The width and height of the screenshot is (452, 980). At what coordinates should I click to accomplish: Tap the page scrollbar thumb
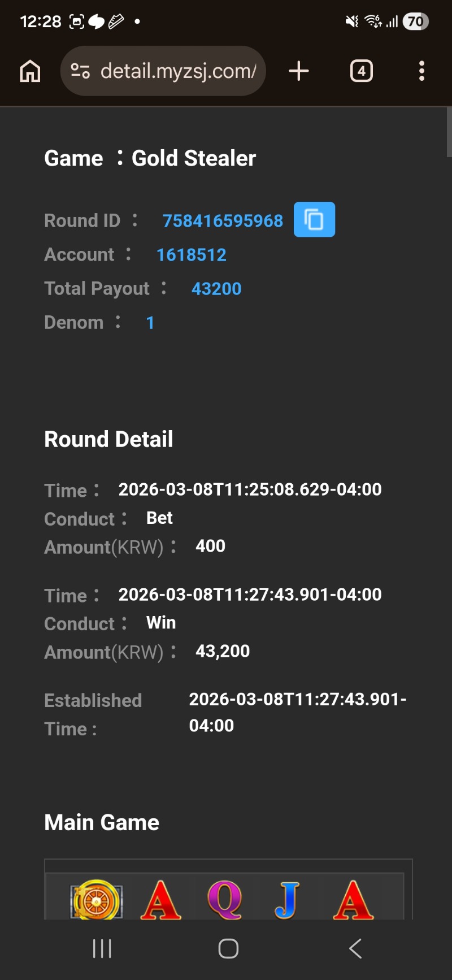(449, 132)
